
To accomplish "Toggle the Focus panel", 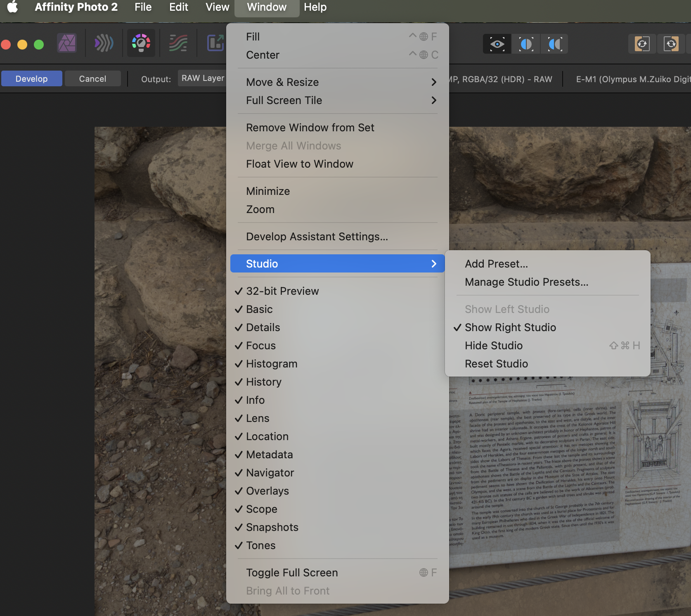I will 337,346.
